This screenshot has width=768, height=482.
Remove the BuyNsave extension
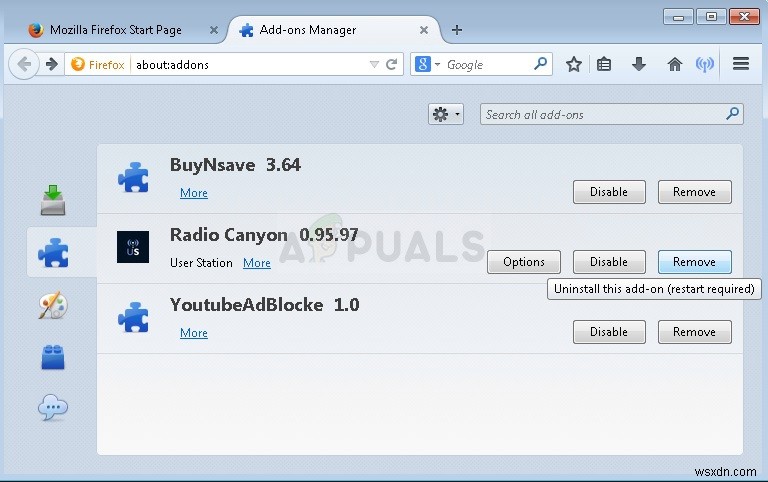[695, 192]
